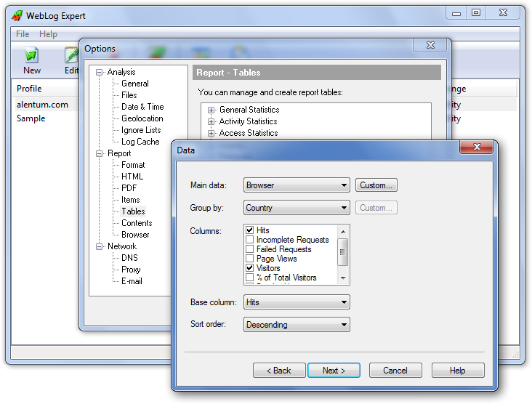Image resolution: width=532 pixels, height=404 pixels.
Task: Click Cancel in the Data dialog
Action: pos(395,371)
